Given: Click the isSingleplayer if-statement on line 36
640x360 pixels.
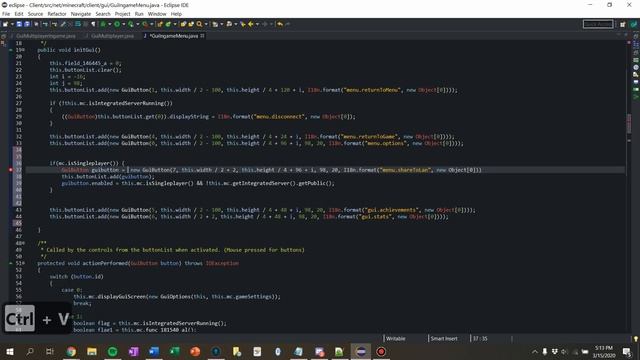Looking at the screenshot, I should [87, 163].
